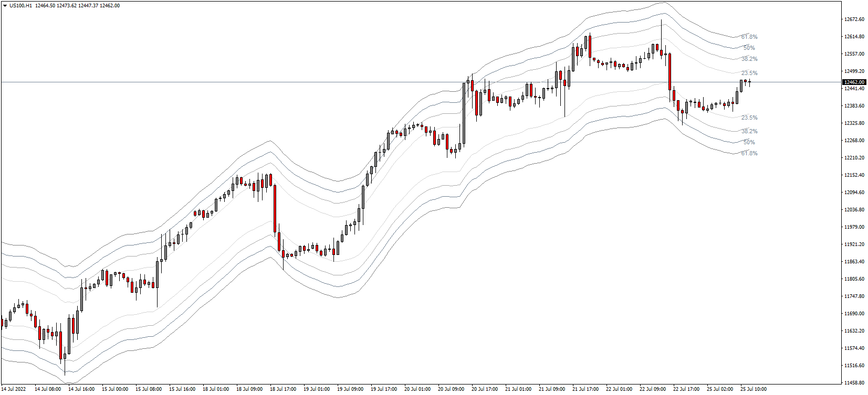Click the 20 Jul 09:00 time label
Image resolution: width=868 pixels, height=395 pixels.
tap(451, 389)
